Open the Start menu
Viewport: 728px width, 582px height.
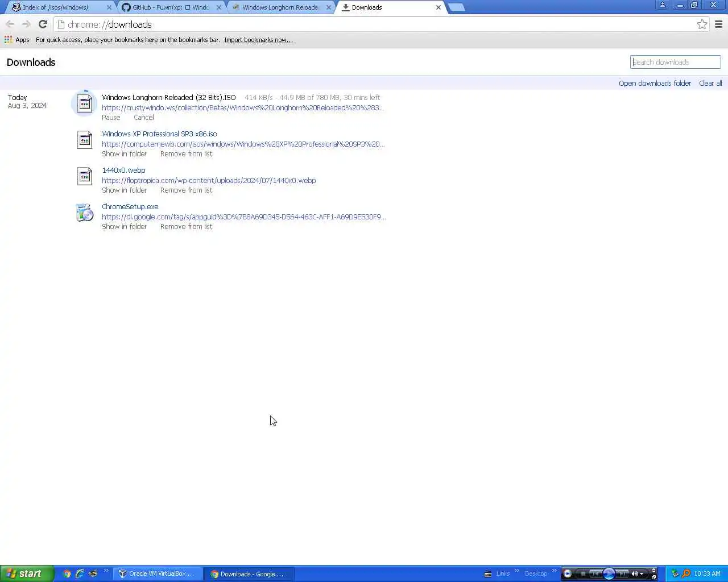click(x=27, y=573)
